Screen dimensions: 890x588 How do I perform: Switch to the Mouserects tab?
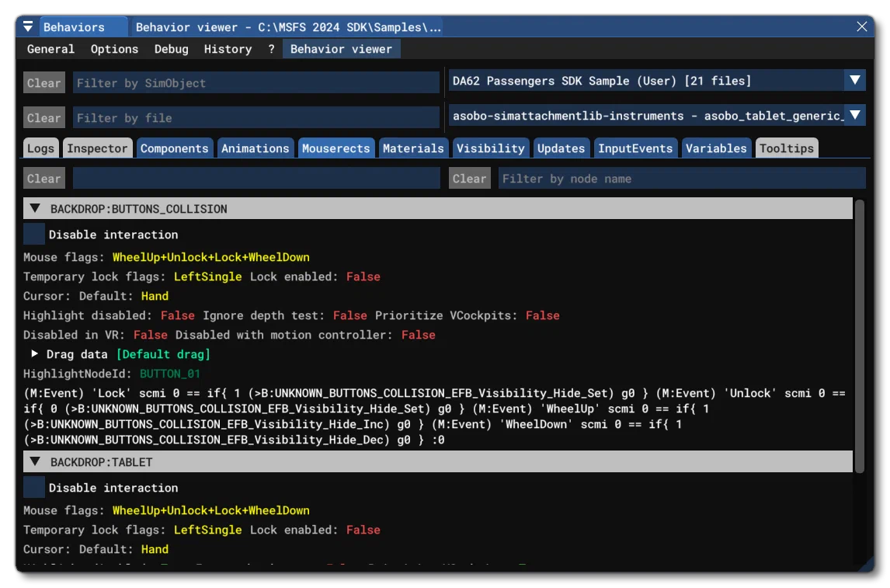coord(336,148)
